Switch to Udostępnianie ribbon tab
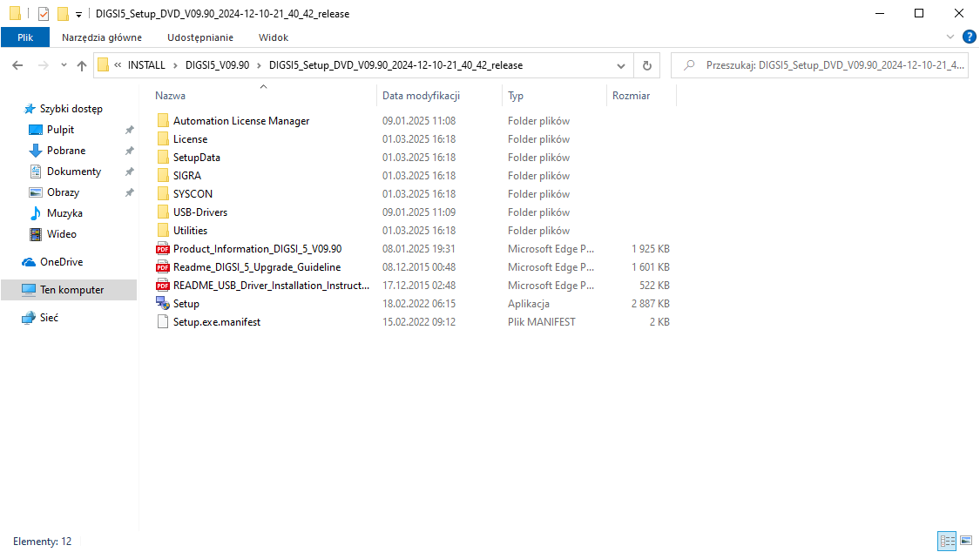This screenshot has height=552, width=980. click(200, 37)
